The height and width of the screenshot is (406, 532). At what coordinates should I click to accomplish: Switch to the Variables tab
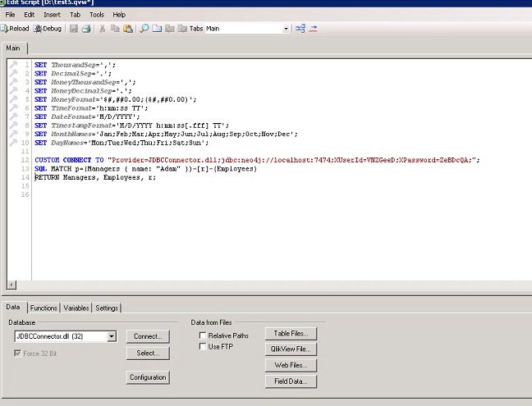pos(76,308)
